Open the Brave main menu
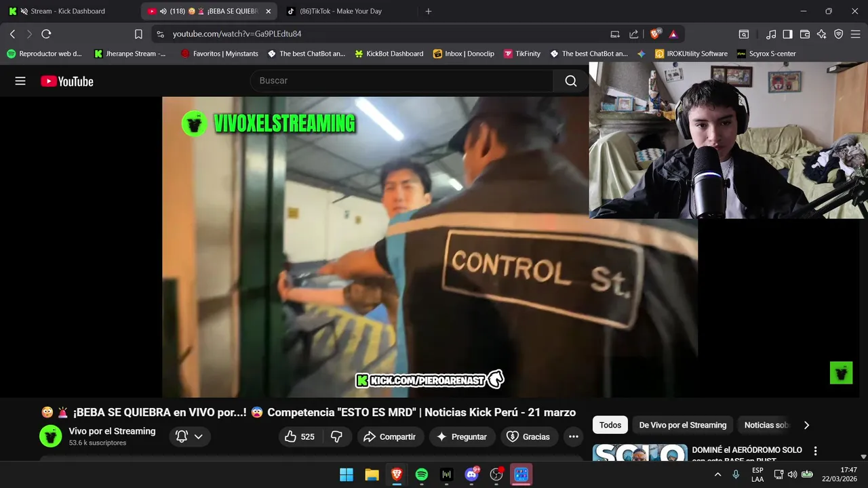 [855, 34]
